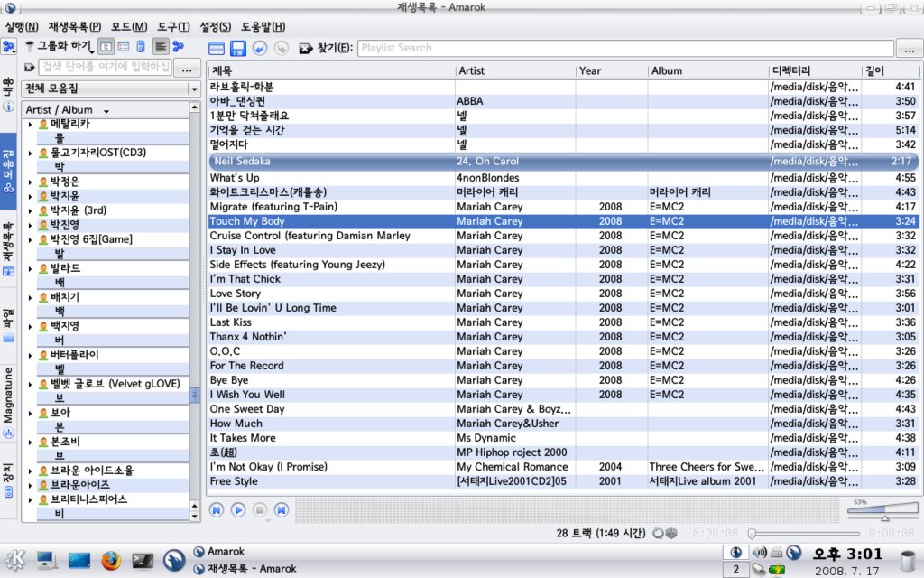Viewport: 924px width, 578px height.
Task: Click in the Playlist Search field
Action: click(x=625, y=49)
